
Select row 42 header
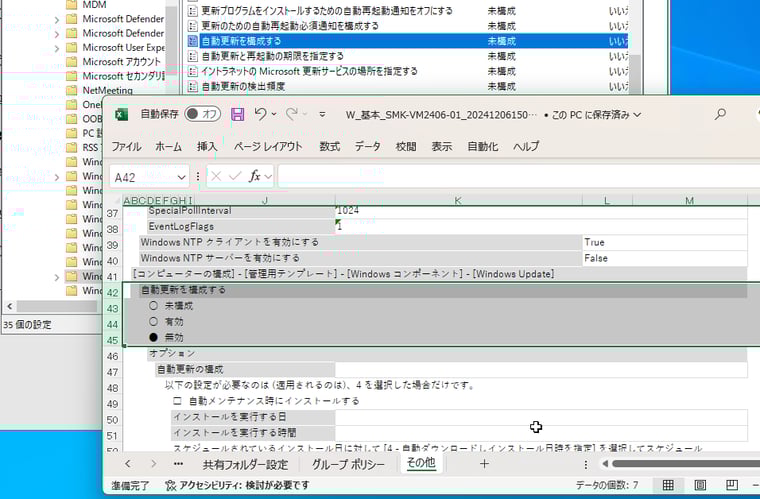point(113,293)
